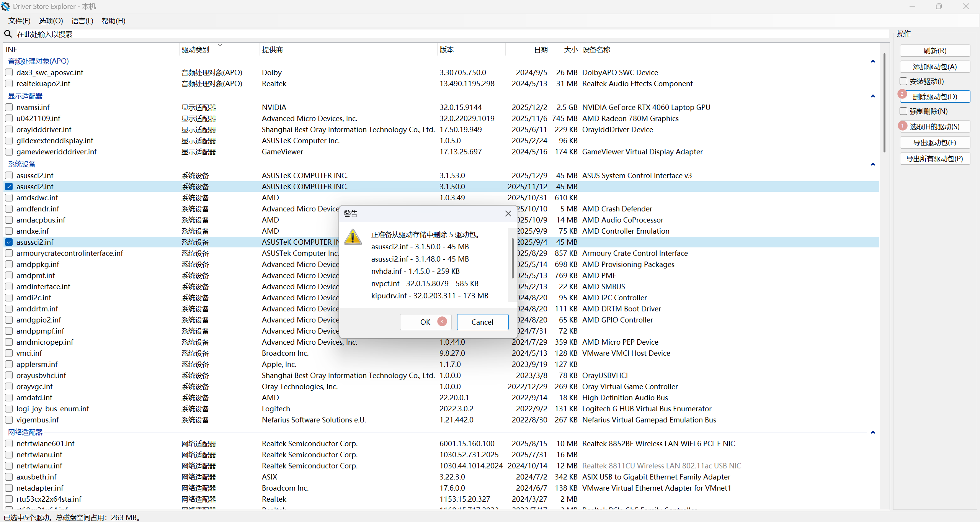Cancel the warning dialog
Image resolution: width=980 pixels, height=522 pixels.
point(483,322)
